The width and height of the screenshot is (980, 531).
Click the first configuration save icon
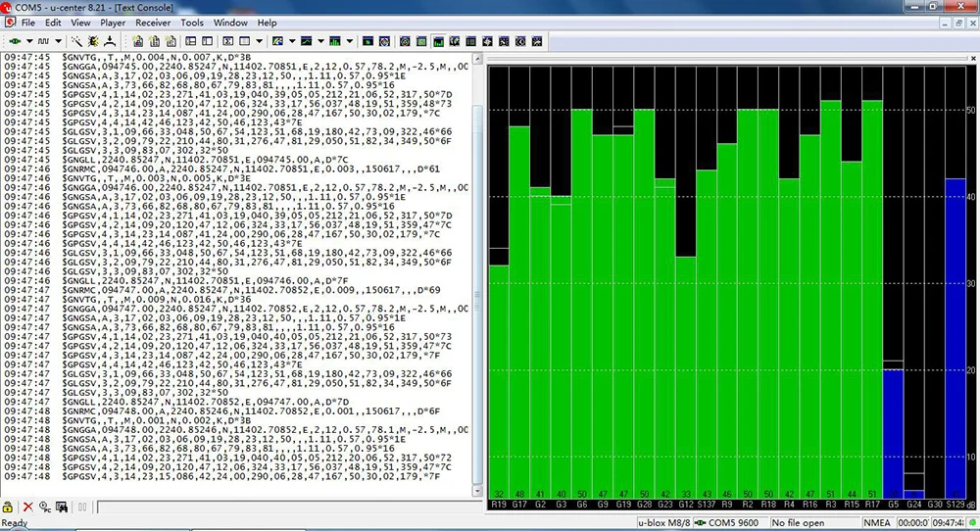(138, 41)
